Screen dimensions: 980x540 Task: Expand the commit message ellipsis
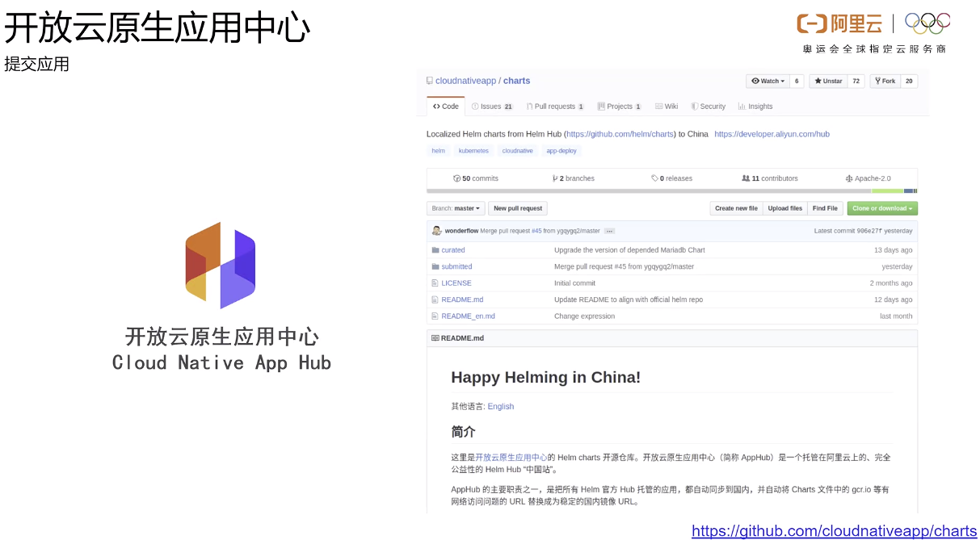point(608,230)
